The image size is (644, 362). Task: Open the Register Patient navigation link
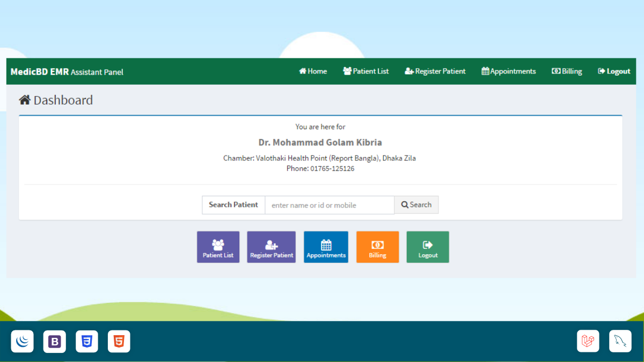tap(435, 71)
